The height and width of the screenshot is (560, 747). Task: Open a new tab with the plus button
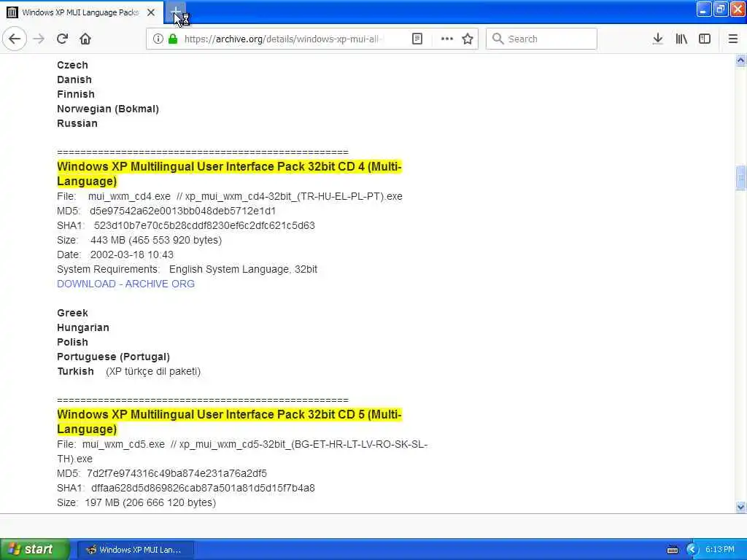pos(175,12)
